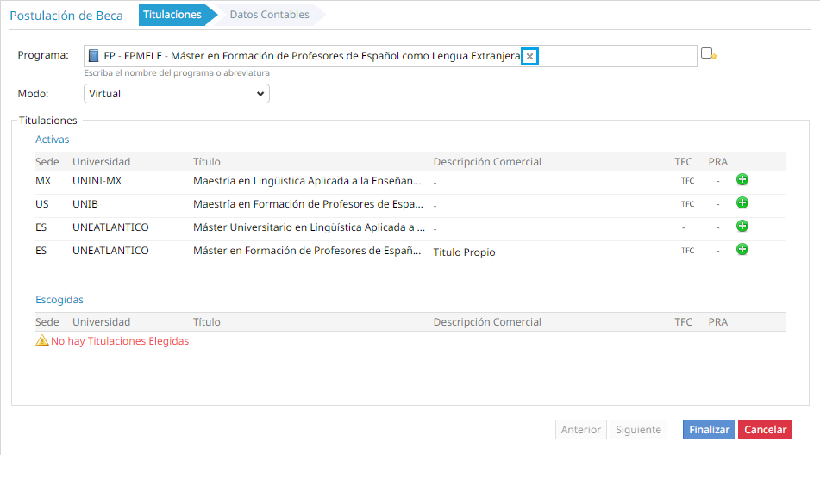820x504 pixels.
Task: Add the Titulo Propio row with plus icon
Action: 742,250
